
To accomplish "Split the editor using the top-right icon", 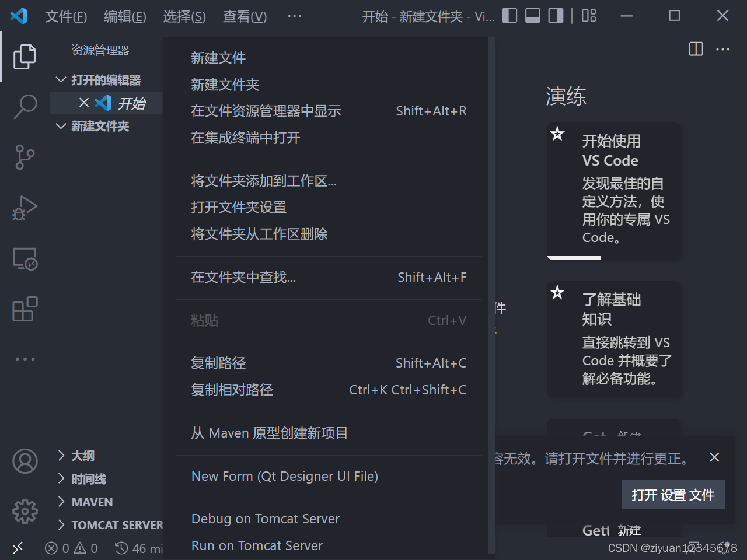I will [696, 50].
